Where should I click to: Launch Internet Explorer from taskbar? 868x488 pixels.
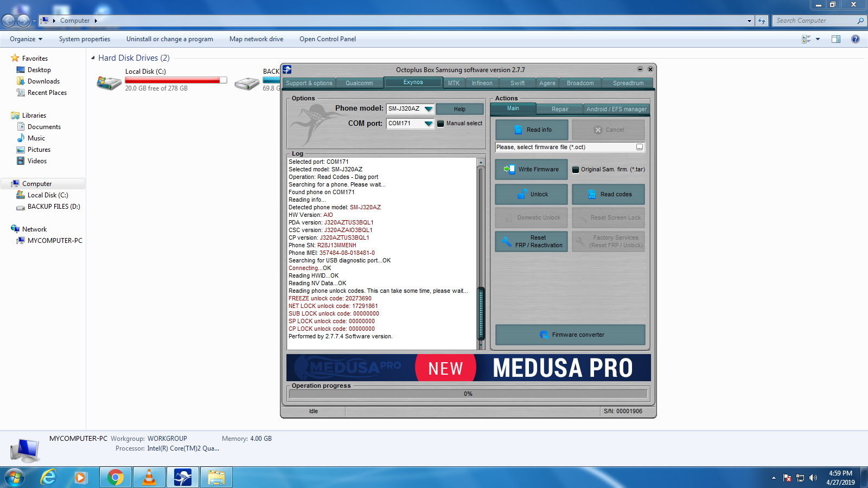[49, 477]
